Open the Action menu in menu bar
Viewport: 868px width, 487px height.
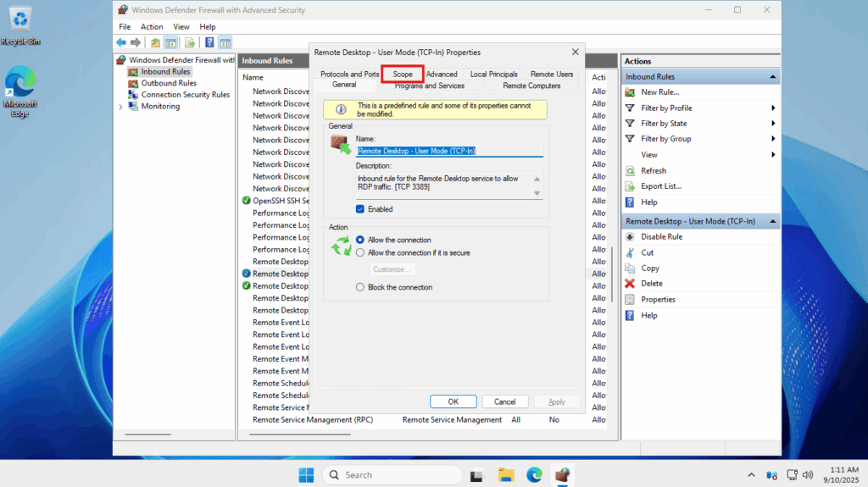tap(152, 27)
